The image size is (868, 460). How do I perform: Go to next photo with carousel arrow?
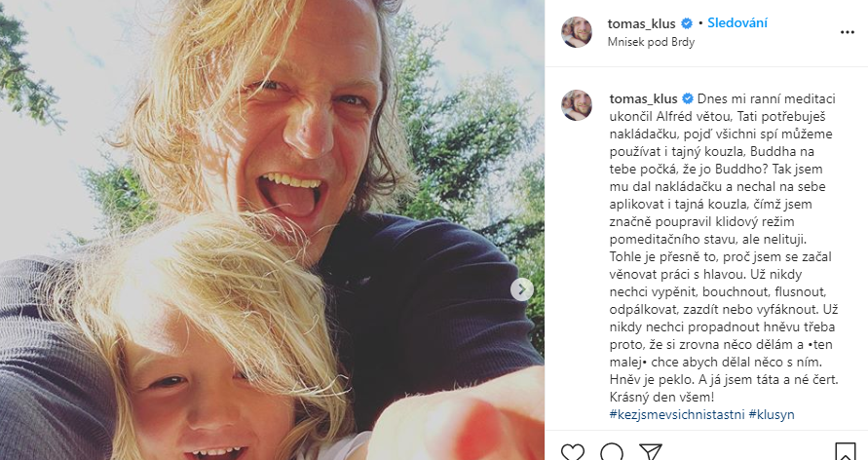522,288
